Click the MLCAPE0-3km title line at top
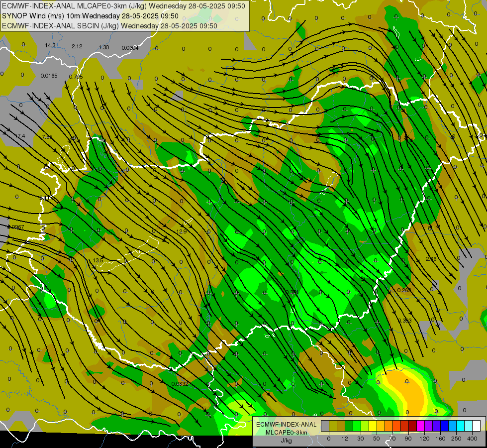This screenshot has height=448, width=487. tap(123, 6)
